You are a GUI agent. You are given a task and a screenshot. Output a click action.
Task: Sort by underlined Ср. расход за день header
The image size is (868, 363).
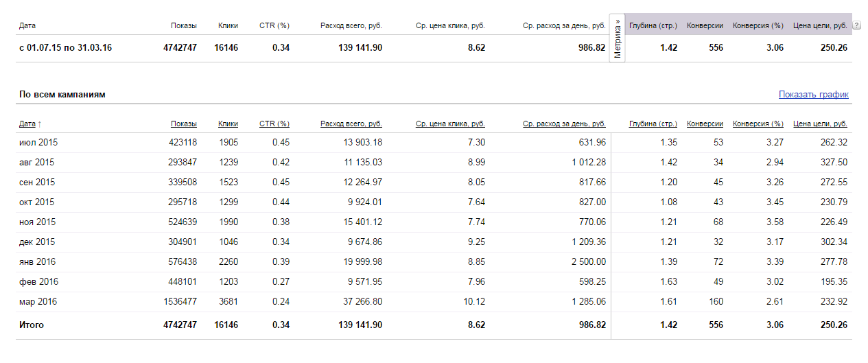tap(564, 124)
